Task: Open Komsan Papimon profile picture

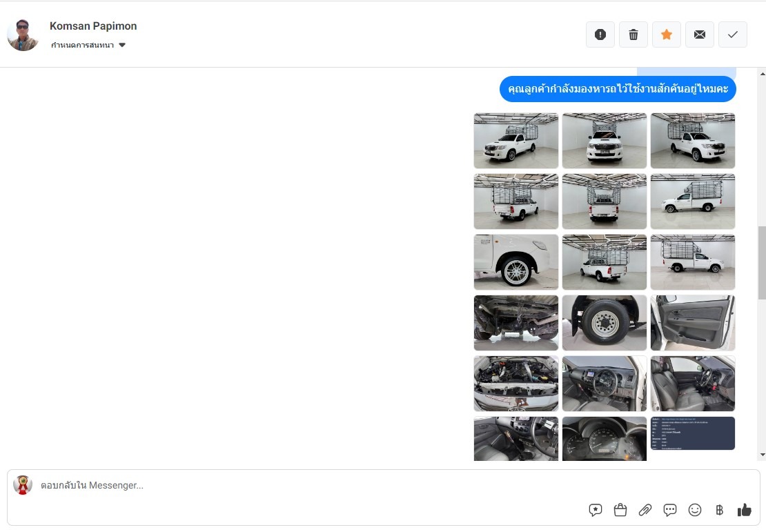Action: click(23, 35)
